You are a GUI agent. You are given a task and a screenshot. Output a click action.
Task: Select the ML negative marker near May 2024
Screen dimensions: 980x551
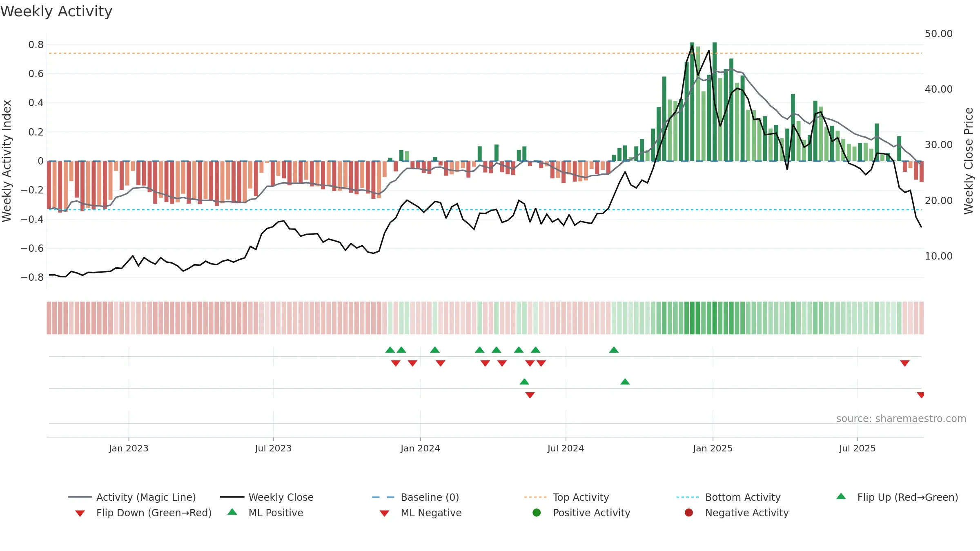point(530,395)
